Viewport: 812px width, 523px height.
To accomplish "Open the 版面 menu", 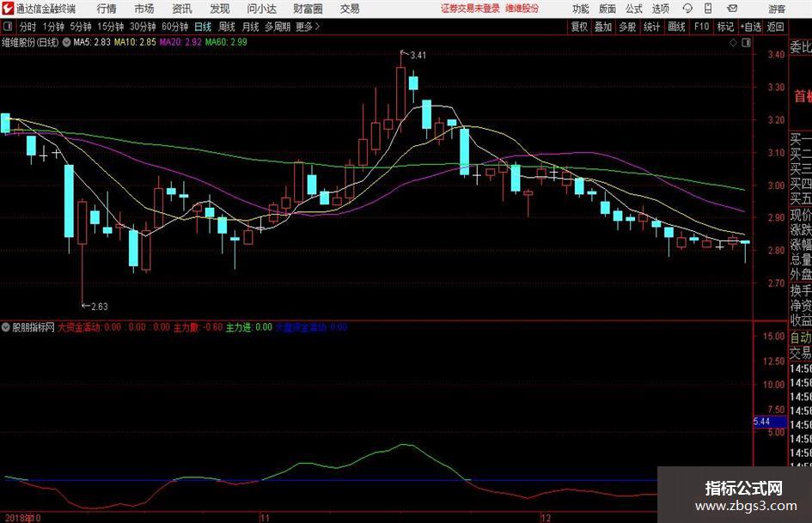I will click(x=607, y=9).
